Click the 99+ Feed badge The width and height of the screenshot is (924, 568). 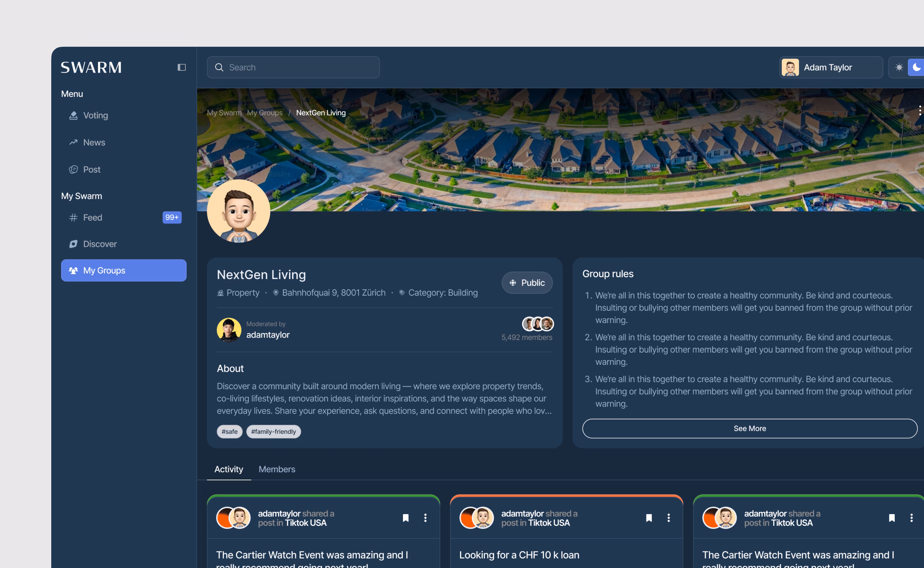(x=172, y=217)
